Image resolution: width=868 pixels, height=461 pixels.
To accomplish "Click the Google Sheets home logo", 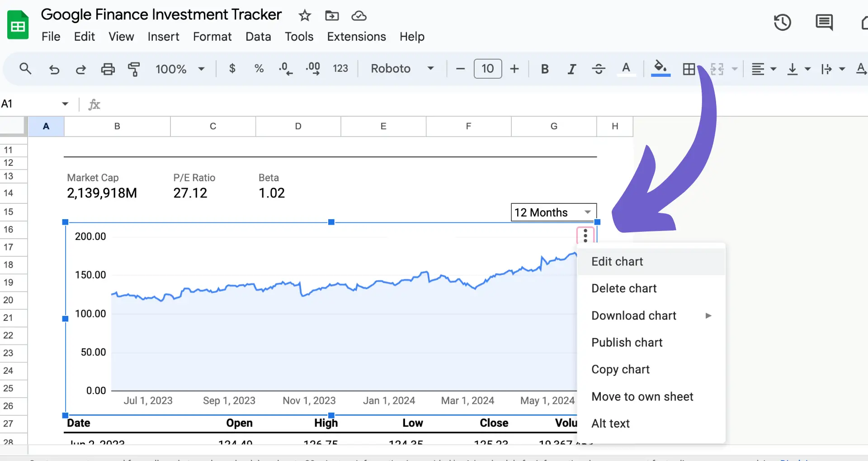I will [18, 25].
